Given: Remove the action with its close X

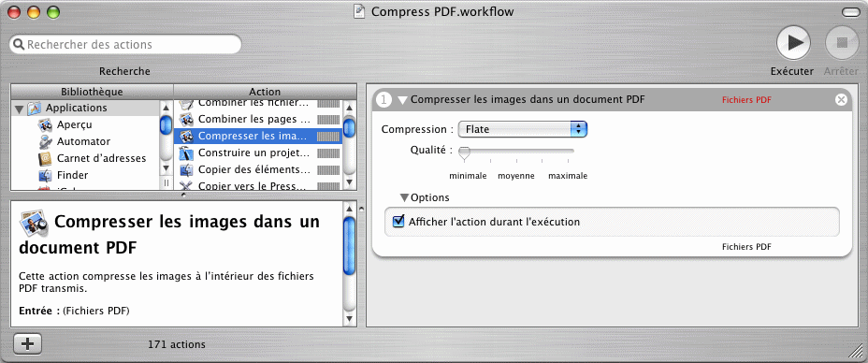Looking at the screenshot, I should (x=841, y=99).
